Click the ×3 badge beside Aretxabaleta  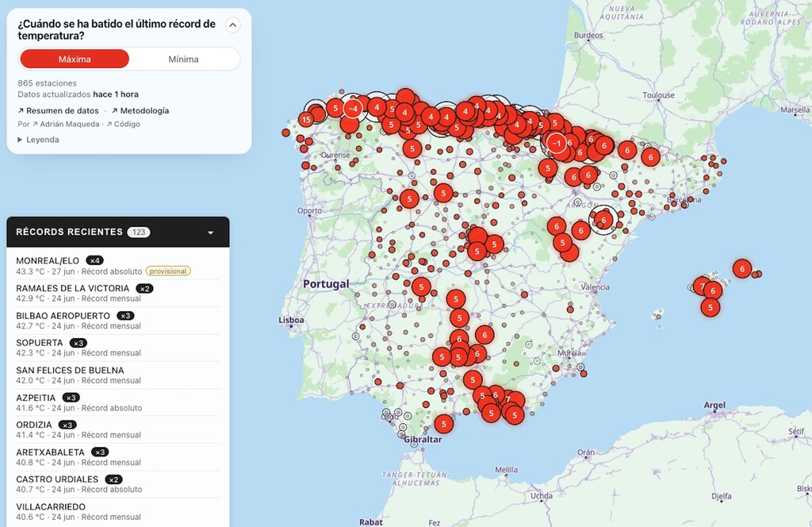[x=100, y=452]
